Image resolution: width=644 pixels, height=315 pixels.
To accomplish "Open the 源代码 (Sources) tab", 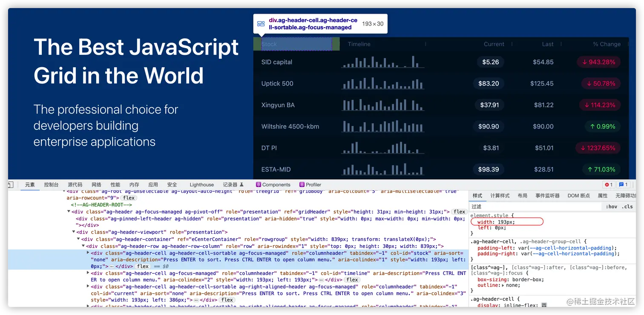I will coord(75,185).
